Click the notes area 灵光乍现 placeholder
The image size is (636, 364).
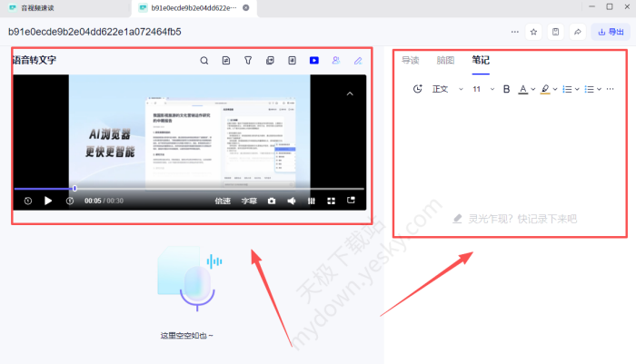515,219
